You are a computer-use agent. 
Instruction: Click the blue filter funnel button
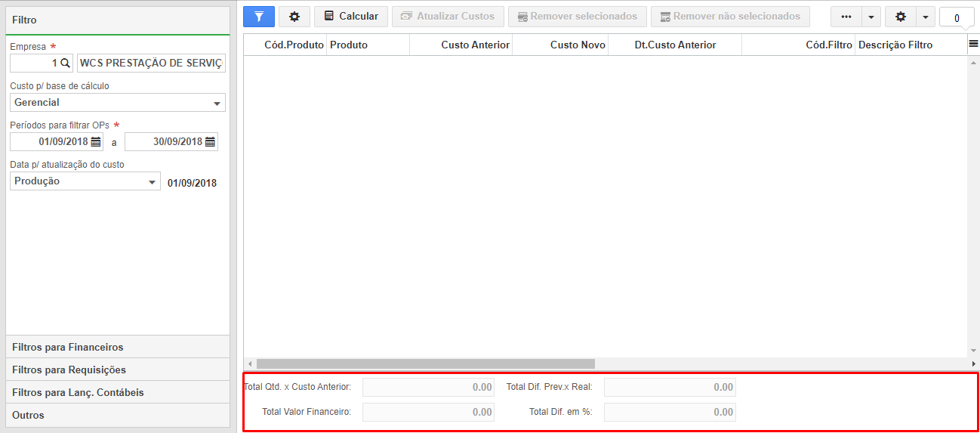coord(259,17)
